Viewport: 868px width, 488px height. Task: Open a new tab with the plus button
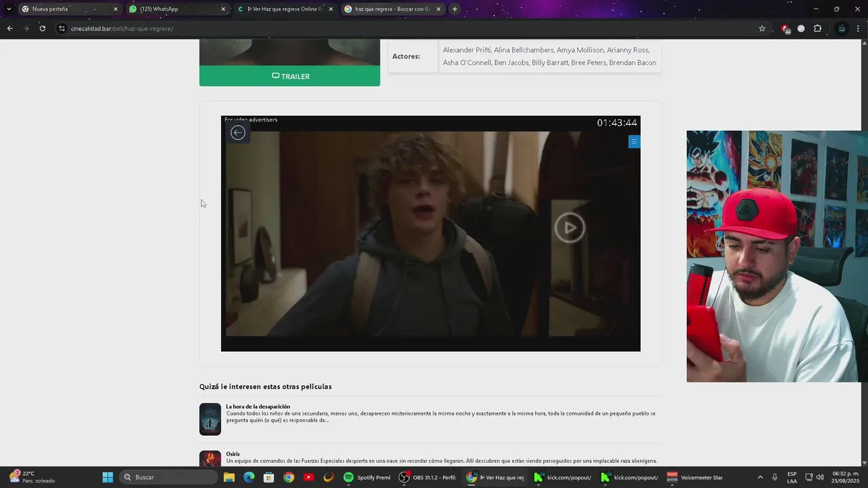tap(454, 9)
